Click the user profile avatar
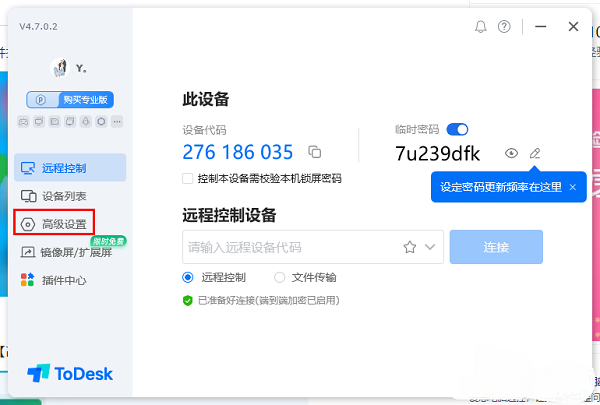 click(x=58, y=67)
